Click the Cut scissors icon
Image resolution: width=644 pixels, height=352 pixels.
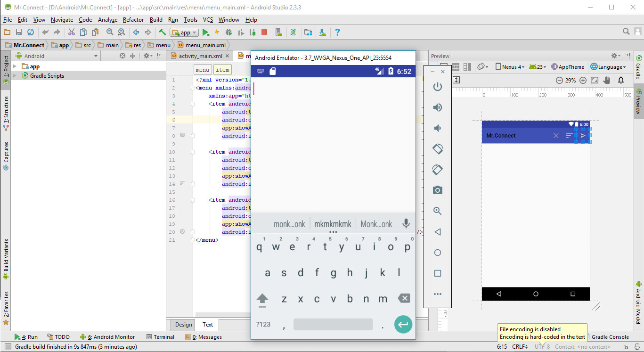72,32
